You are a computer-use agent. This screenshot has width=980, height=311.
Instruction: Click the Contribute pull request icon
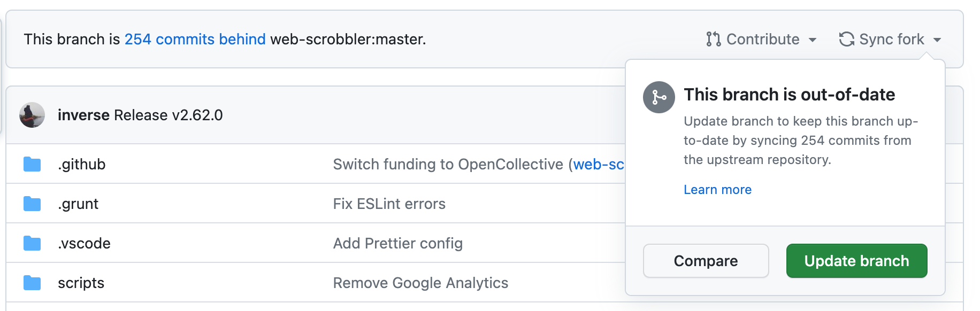[713, 39]
